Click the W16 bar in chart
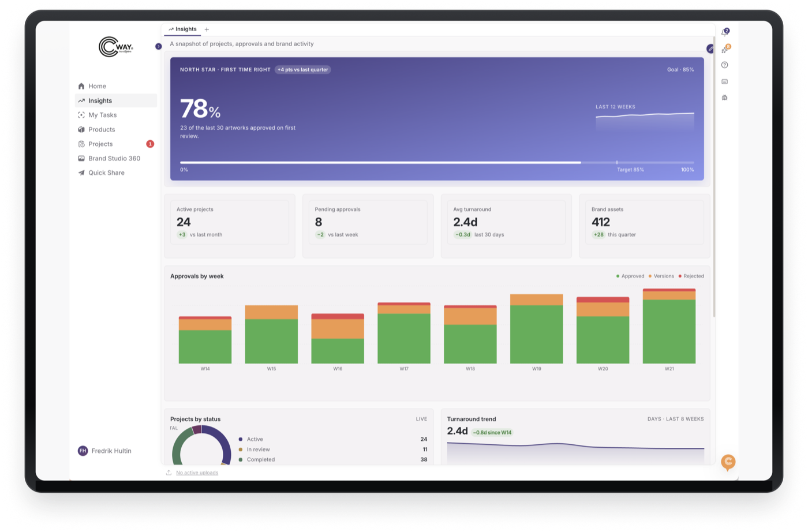The image size is (808, 532). (338, 339)
